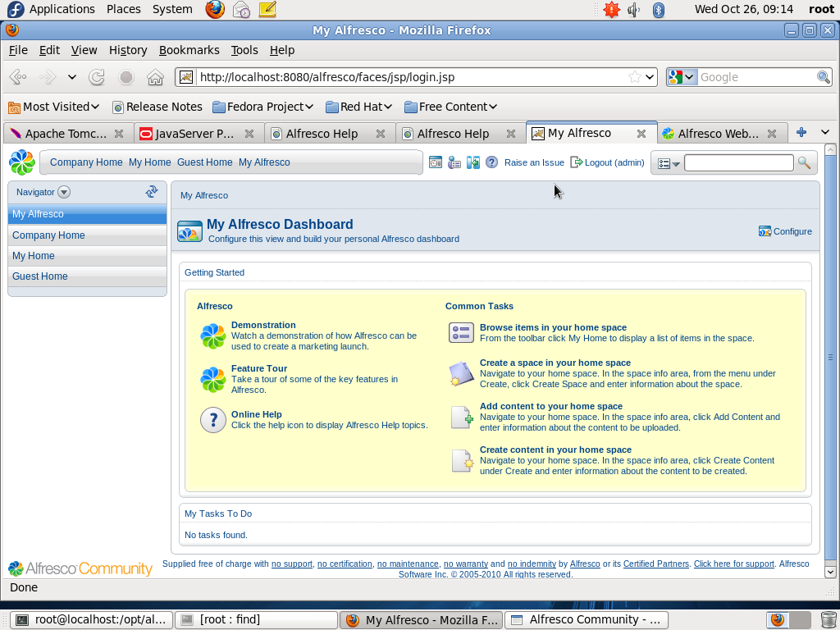Go to the browser home page icon
This screenshot has width=840, height=630.
coord(155,77)
